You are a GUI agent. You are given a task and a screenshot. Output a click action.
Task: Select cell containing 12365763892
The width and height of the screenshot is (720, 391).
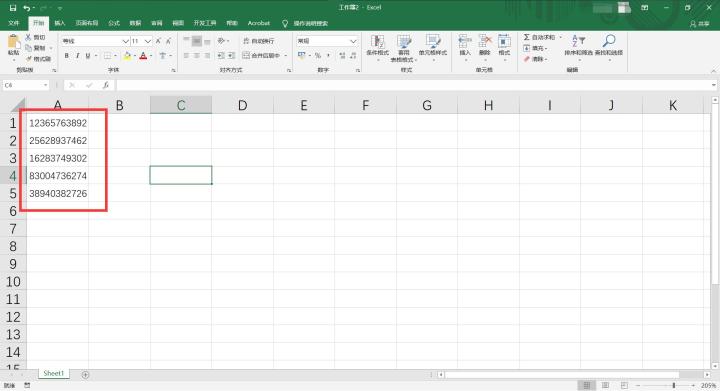click(x=58, y=123)
